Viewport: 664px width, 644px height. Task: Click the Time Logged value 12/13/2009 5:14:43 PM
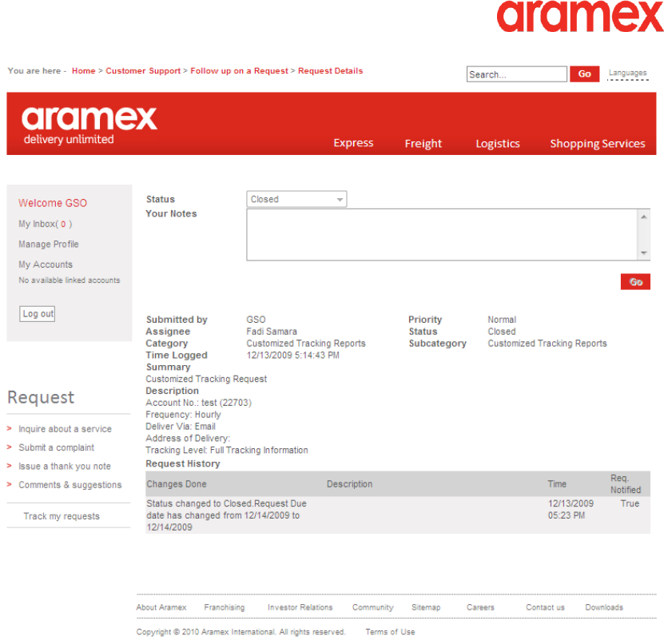292,356
